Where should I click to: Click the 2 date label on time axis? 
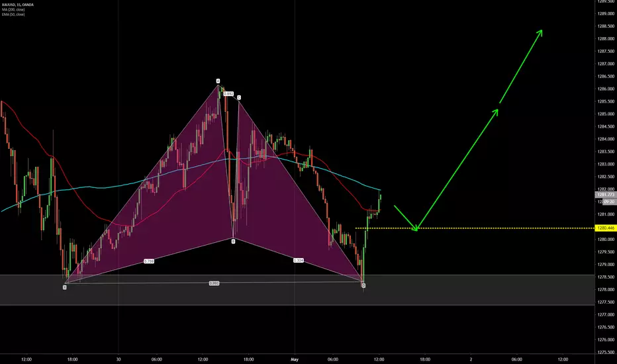[471, 359]
